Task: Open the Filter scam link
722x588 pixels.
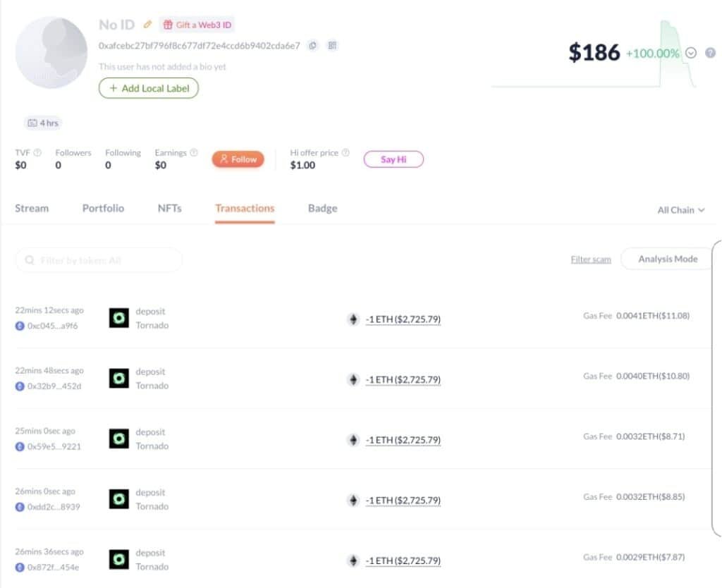Action: pos(591,259)
